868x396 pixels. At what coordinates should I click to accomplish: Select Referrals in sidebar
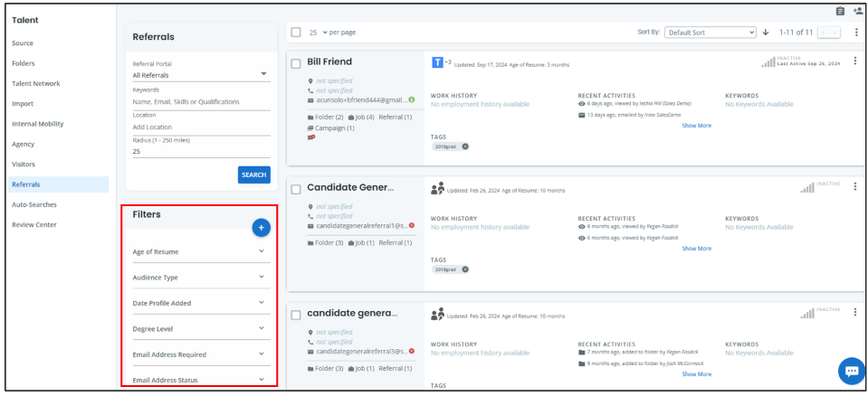click(x=58, y=184)
